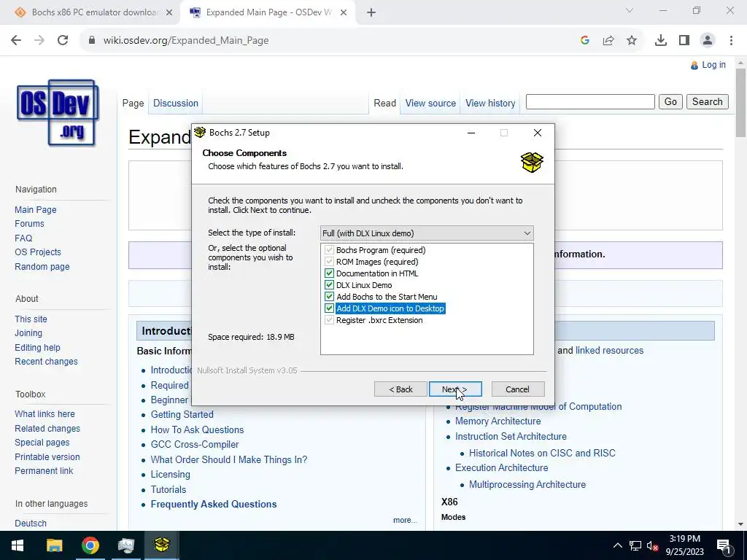Viewport: 747px width, 560px height.
Task: Click the Chrome tab search chevron
Action: pyautogui.click(x=630, y=10)
